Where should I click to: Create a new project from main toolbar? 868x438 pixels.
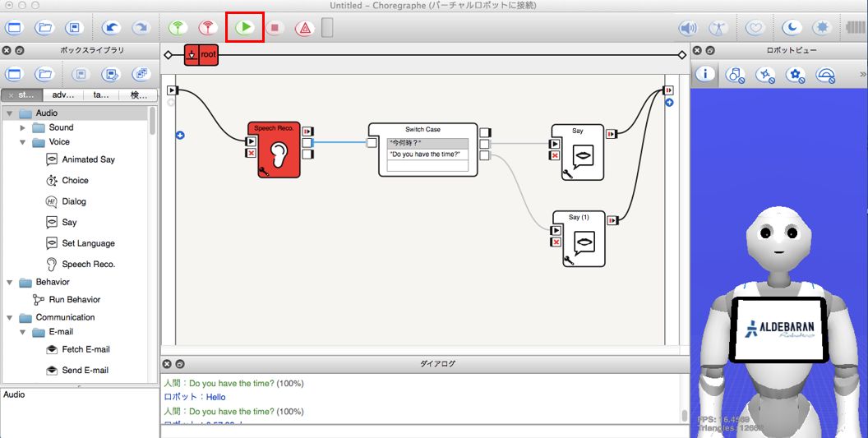[x=14, y=28]
